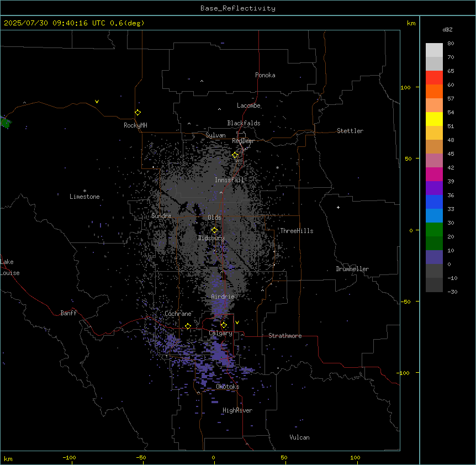The height and width of the screenshot is (465, 476).
Task: Click the yellow diamond marker below RedDeer label
Action: [x=235, y=155]
